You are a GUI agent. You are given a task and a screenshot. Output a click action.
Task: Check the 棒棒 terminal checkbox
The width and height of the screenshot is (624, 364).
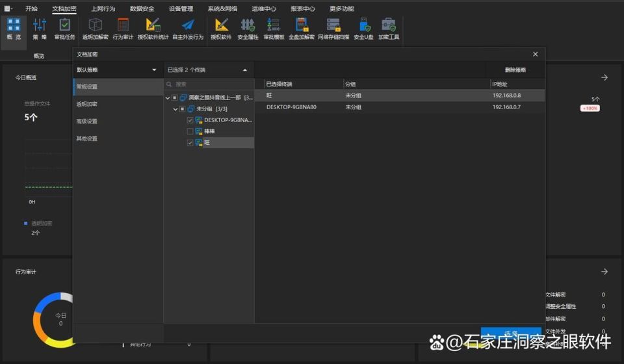point(190,131)
